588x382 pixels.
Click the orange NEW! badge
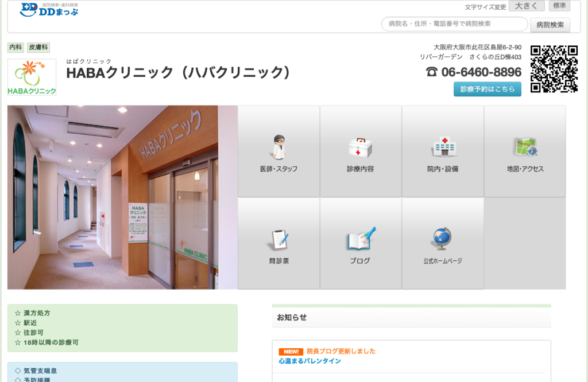tap(291, 352)
